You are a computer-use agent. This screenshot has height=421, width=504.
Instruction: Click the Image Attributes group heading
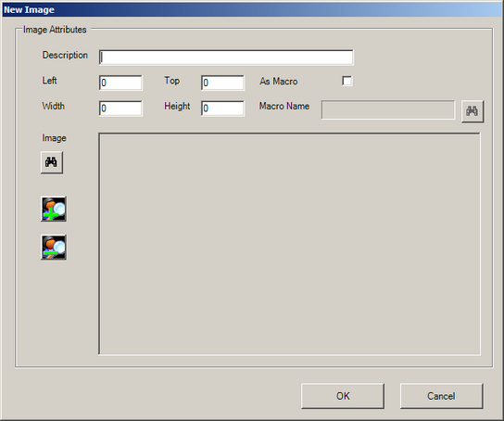[55, 30]
